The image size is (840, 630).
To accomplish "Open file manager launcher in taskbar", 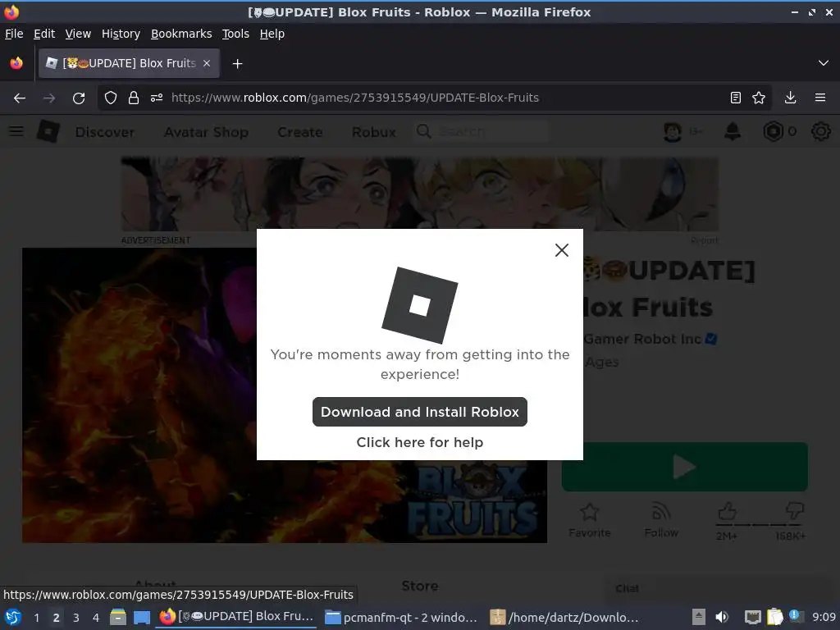I will 118,617.
